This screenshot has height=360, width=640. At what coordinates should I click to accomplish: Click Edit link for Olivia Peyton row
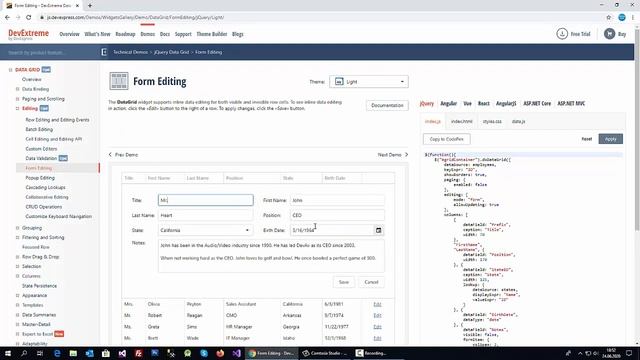click(x=377, y=304)
